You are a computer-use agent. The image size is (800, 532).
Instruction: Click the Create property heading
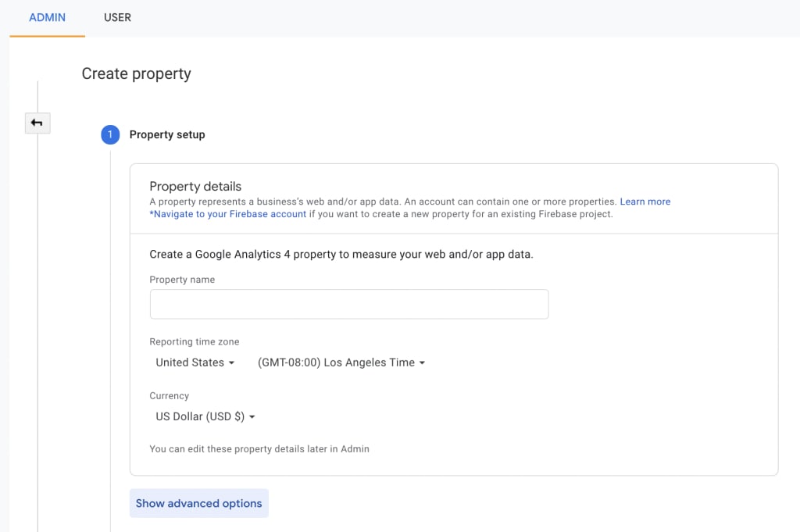pos(136,74)
